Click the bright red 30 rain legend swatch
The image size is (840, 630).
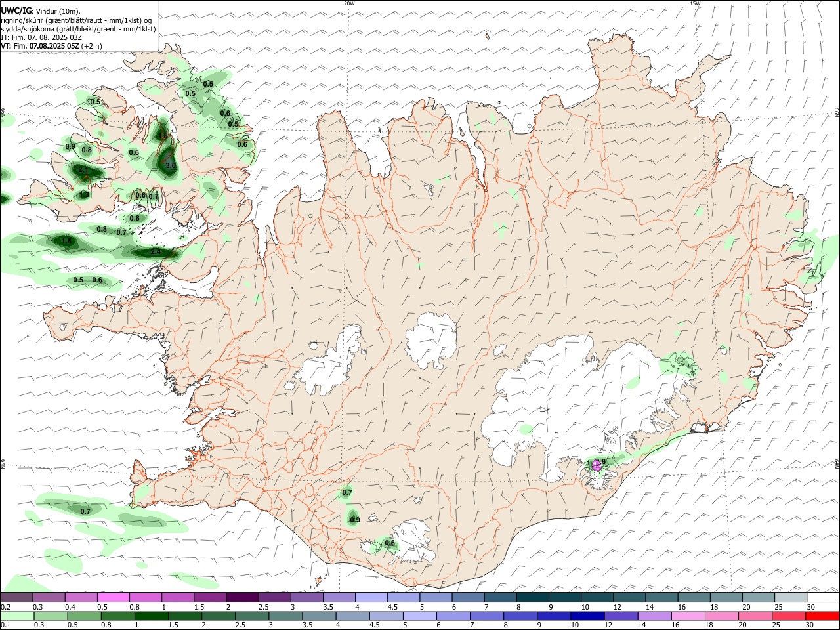(x=822, y=616)
